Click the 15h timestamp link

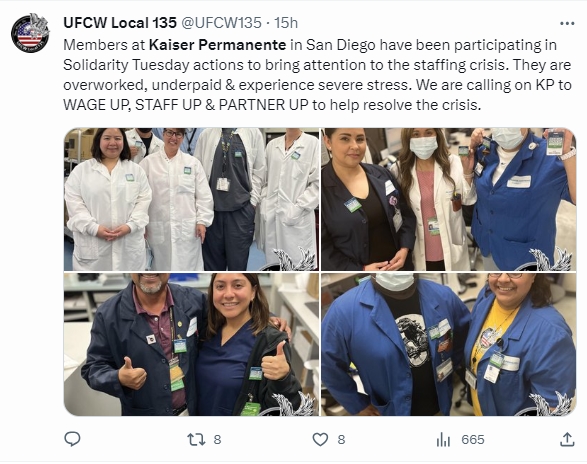click(286, 23)
